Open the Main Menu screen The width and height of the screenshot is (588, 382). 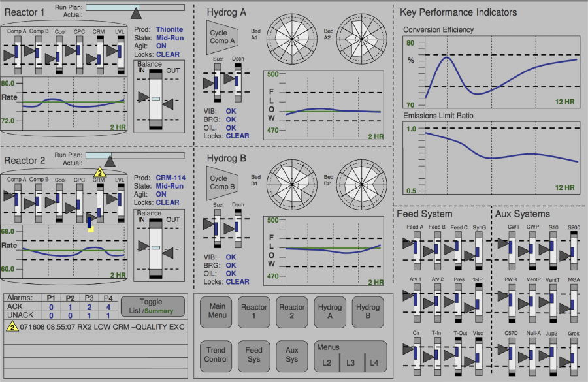pos(216,312)
